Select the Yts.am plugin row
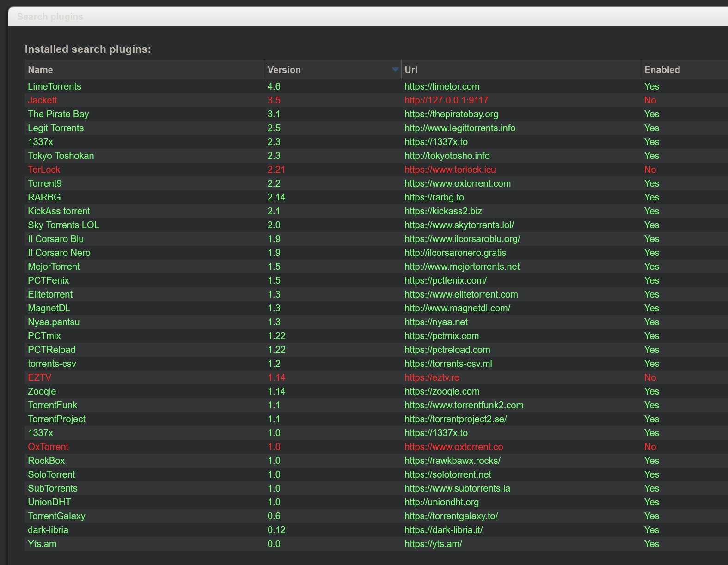 42,544
